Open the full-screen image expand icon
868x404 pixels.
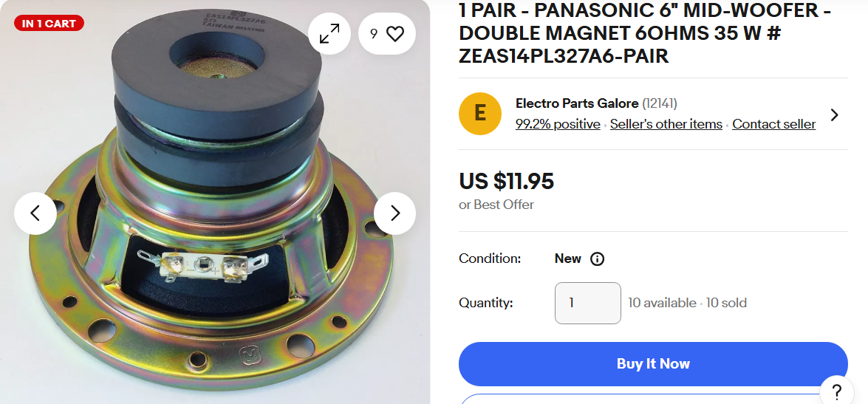(x=329, y=34)
